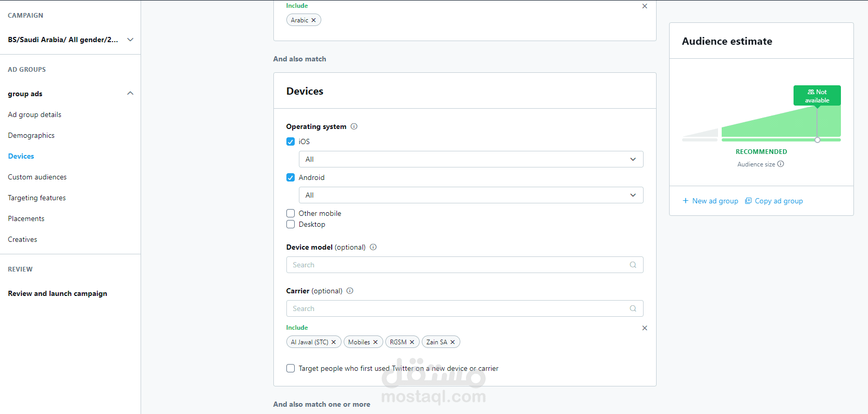Uncheck the Android checkbox
This screenshot has height=414, width=868.
(x=291, y=177)
